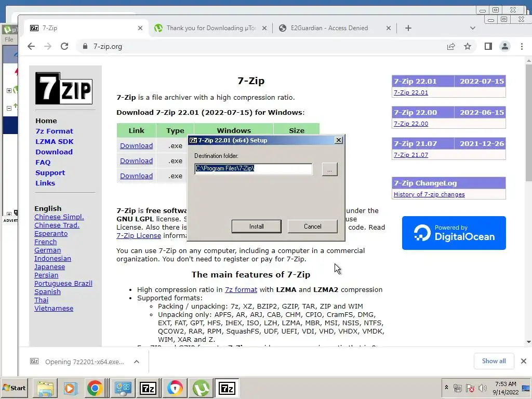Switch language to Japanese
The height and width of the screenshot is (399, 532).
coord(49,267)
